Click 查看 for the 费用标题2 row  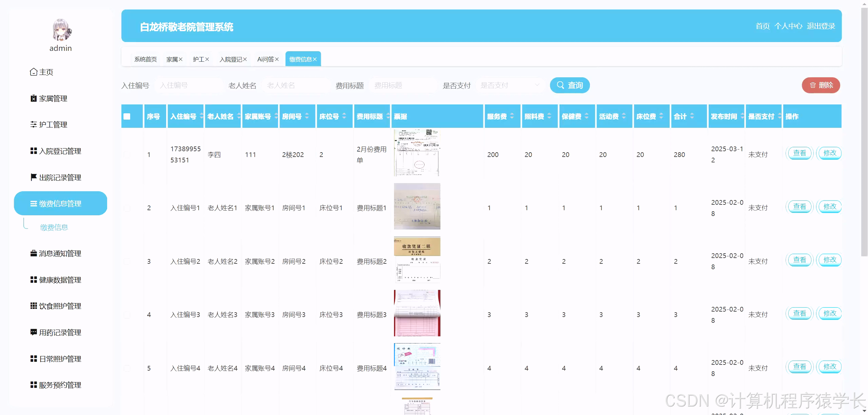pyautogui.click(x=800, y=260)
